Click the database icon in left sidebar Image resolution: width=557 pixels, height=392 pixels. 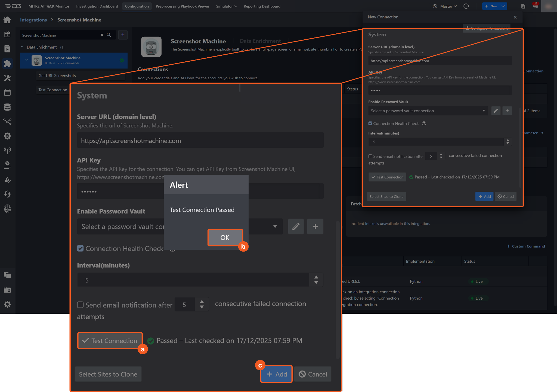tap(7, 107)
